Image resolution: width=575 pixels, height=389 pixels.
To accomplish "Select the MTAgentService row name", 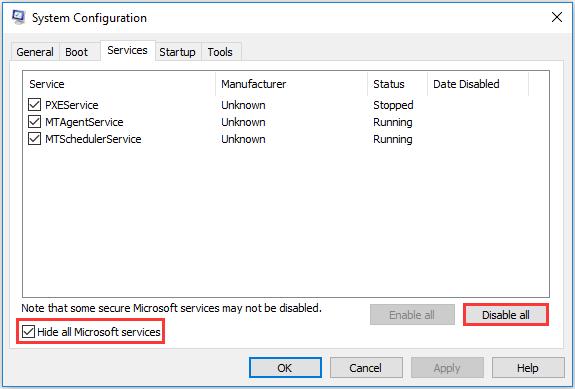I will coord(84,122).
